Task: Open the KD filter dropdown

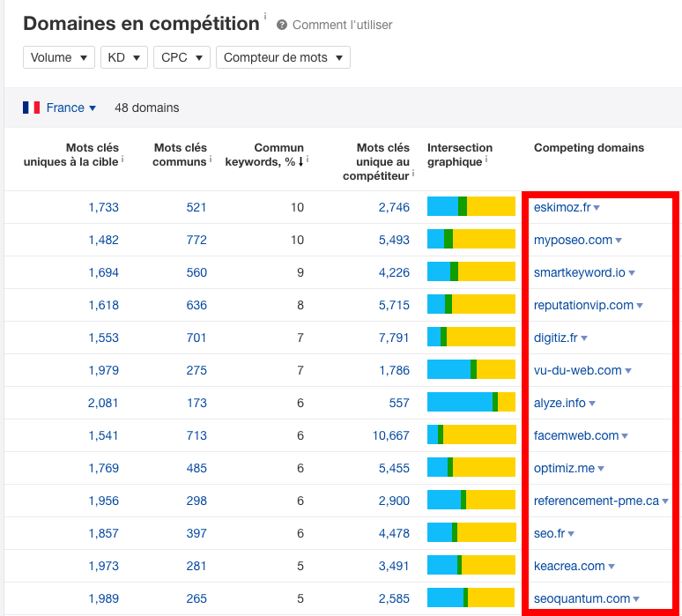Action: [124, 57]
